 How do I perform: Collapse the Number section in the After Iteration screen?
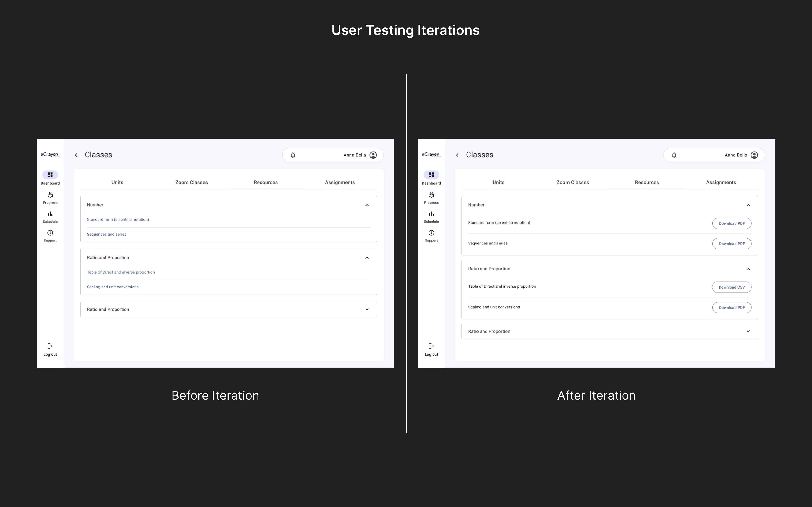[748, 205]
